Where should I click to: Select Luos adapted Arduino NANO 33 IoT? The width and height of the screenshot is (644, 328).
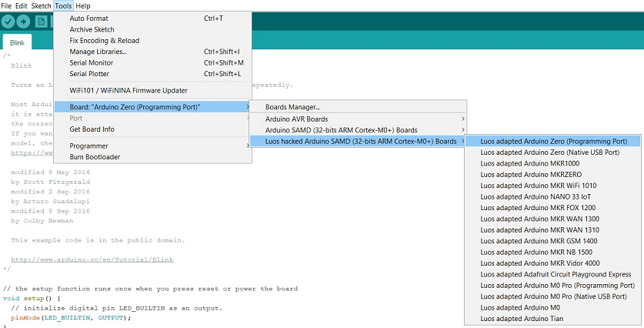click(x=526, y=196)
